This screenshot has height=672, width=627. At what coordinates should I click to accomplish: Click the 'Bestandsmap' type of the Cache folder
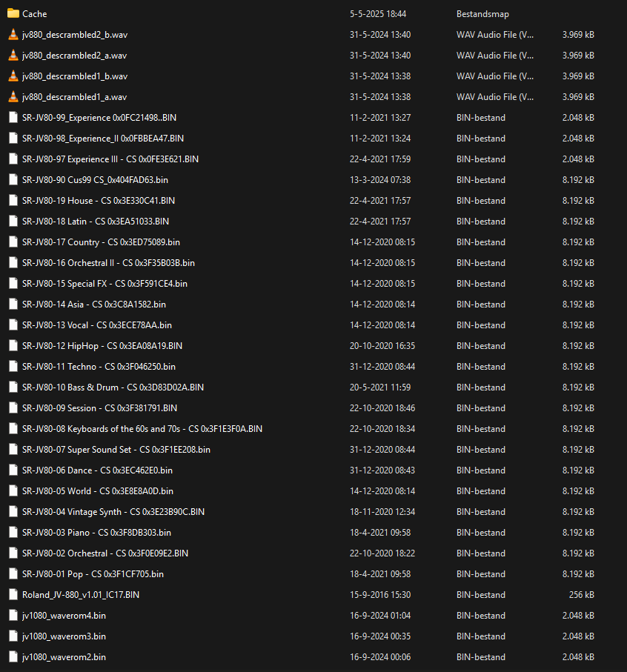[x=482, y=14]
